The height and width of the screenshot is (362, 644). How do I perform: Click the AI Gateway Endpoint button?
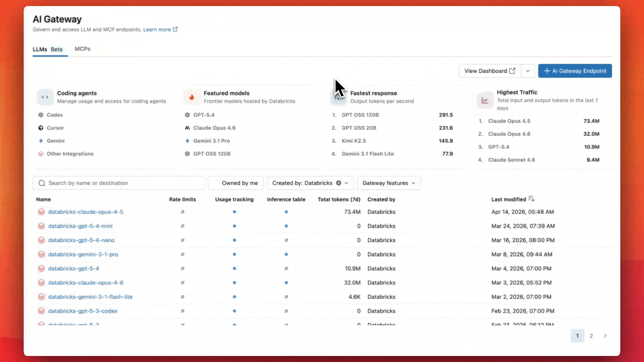575,70
